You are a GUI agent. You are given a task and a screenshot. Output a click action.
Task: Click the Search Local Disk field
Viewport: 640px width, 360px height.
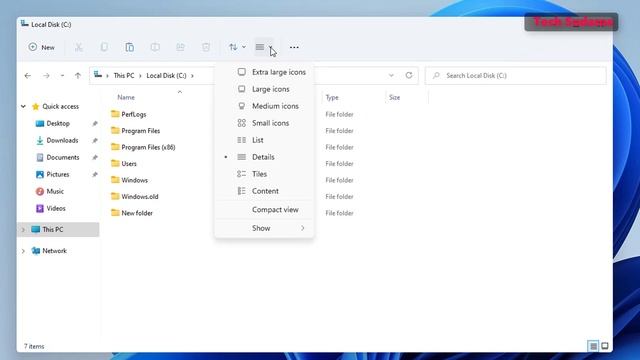516,76
